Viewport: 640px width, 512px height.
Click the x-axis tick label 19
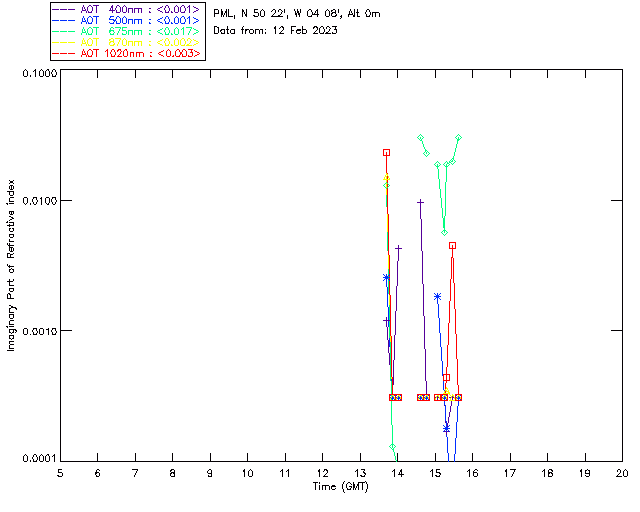(x=585, y=473)
